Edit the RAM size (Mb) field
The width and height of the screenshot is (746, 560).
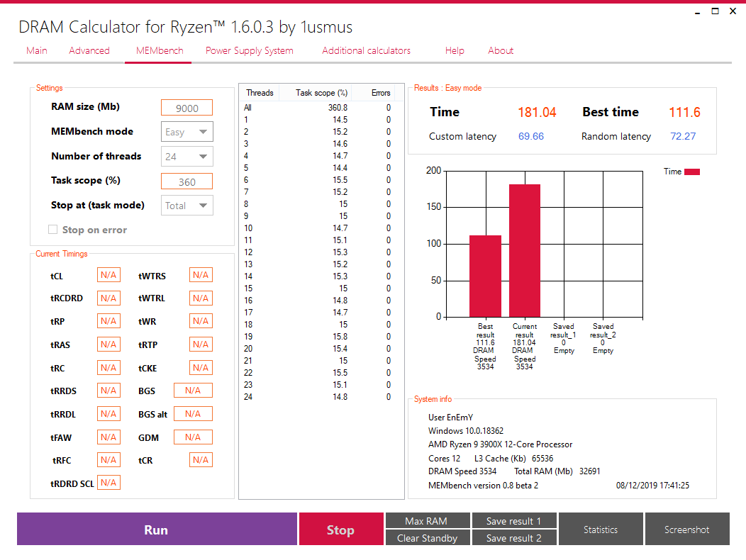pyautogui.click(x=187, y=108)
